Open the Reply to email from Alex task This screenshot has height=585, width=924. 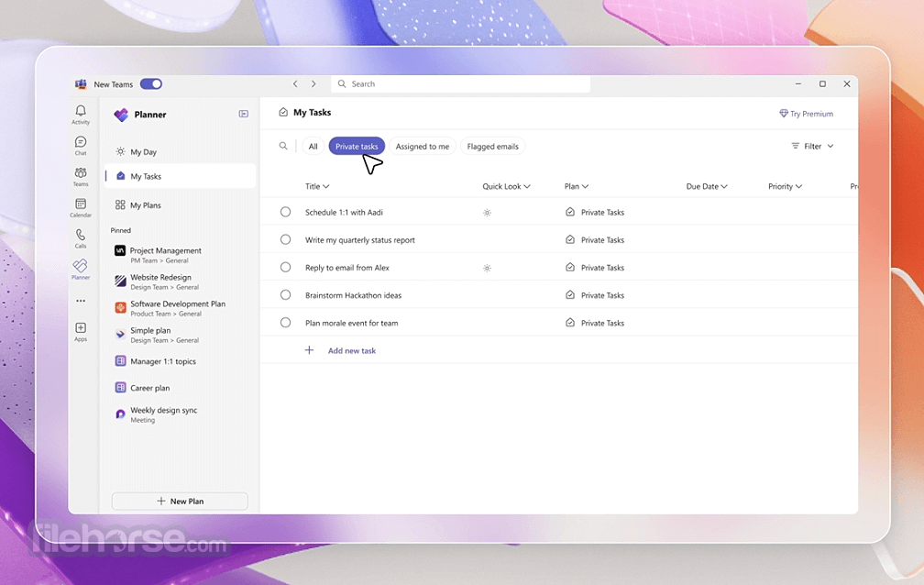(347, 268)
